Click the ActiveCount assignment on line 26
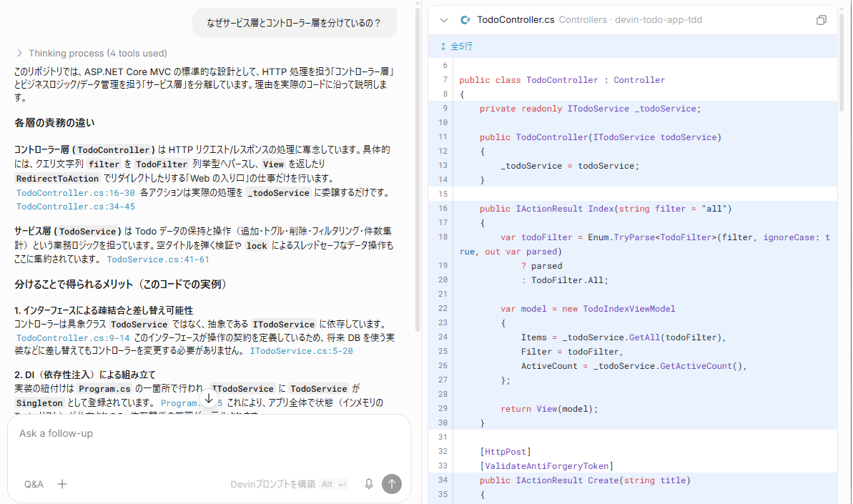 [x=633, y=366]
